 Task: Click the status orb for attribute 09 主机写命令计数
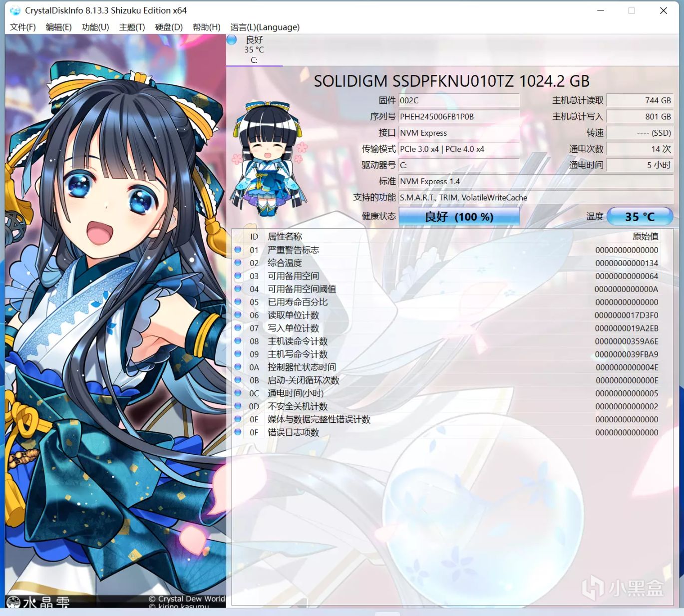(238, 354)
